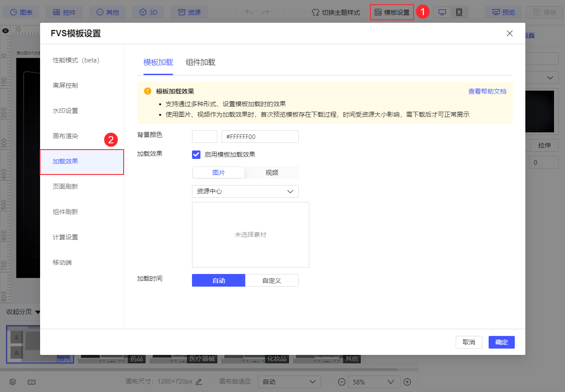The image size is (565, 392).
Task: Toggle the canvas eye visibility icon
Action: [x=5, y=31]
